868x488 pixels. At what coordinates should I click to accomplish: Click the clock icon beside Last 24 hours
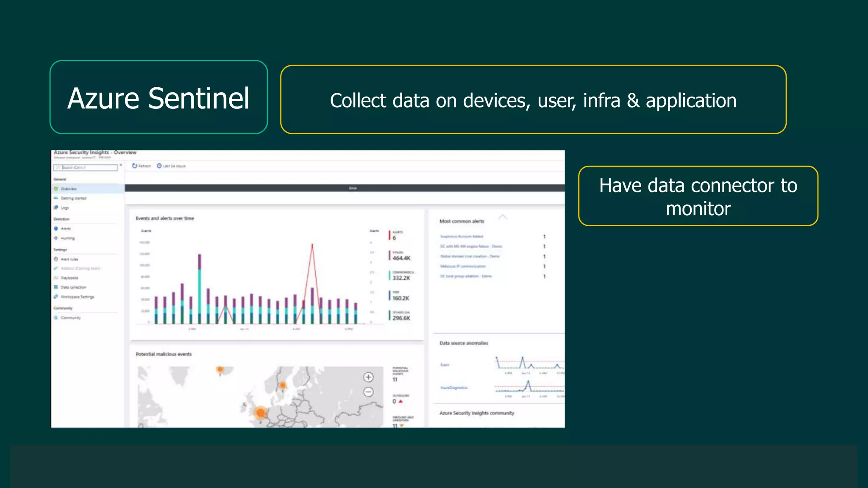pyautogui.click(x=159, y=166)
